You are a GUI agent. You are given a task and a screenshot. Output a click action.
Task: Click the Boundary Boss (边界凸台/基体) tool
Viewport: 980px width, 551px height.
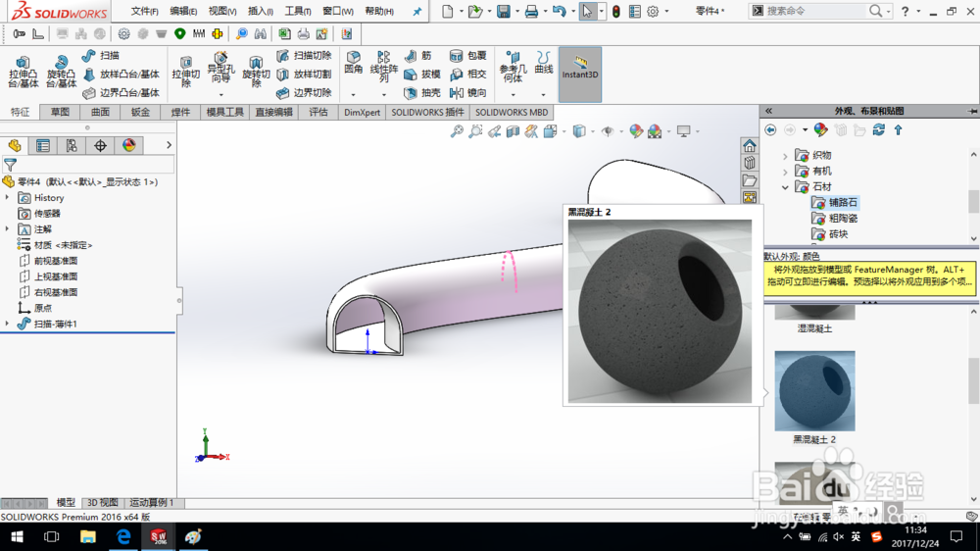[122, 93]
